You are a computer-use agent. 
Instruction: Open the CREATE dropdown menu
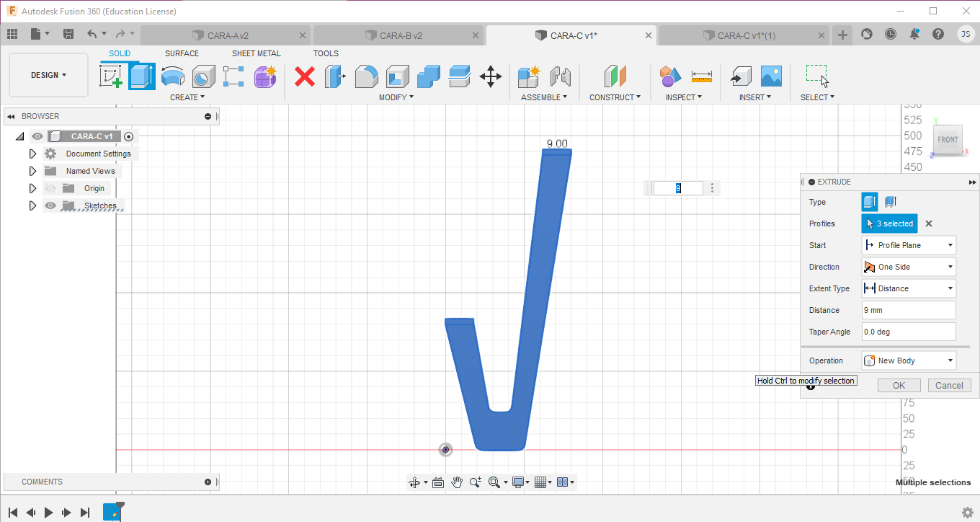pyautogui.click(x=187, y=97)
